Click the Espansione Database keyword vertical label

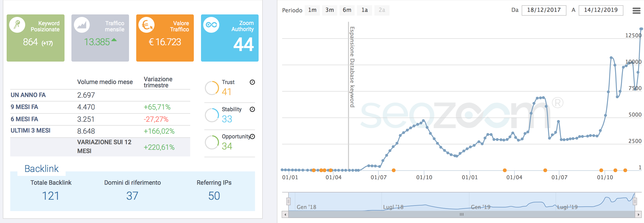[352, 67]
